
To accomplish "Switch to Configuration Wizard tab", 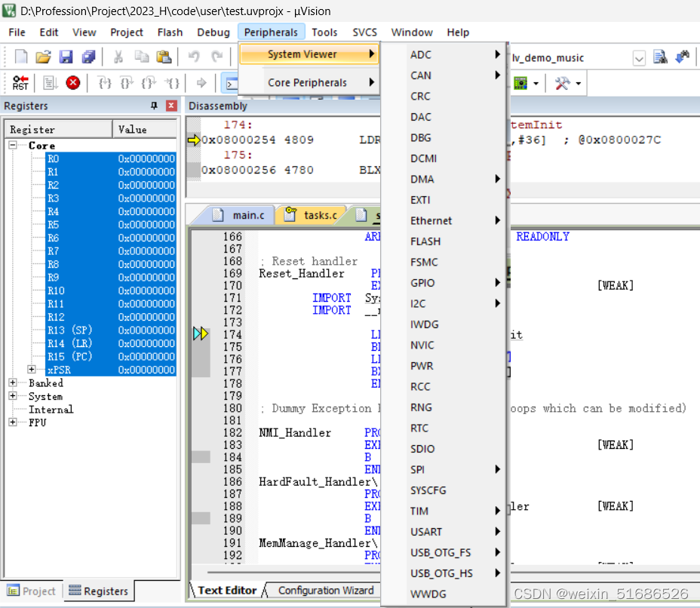I will click(x=325, y=590).
